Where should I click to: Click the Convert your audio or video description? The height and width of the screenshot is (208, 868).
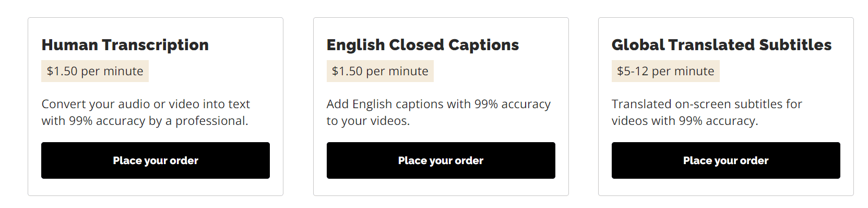point(146,112)
